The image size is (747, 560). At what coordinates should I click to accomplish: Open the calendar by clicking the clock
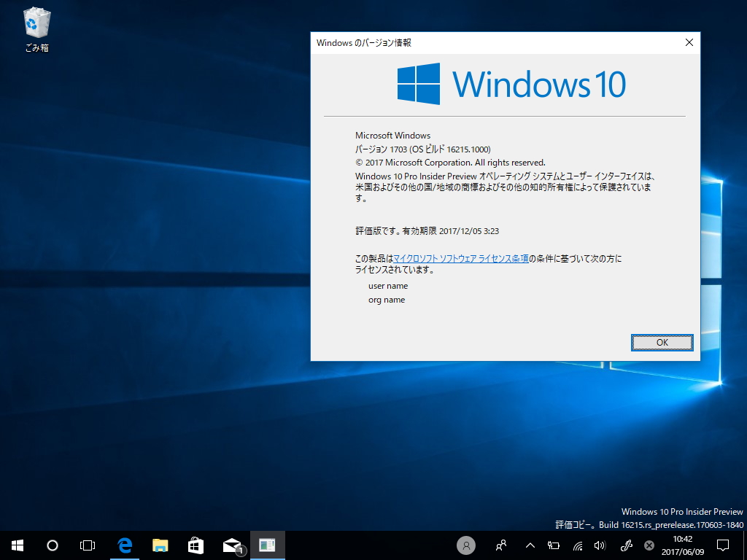click(682, 545)
